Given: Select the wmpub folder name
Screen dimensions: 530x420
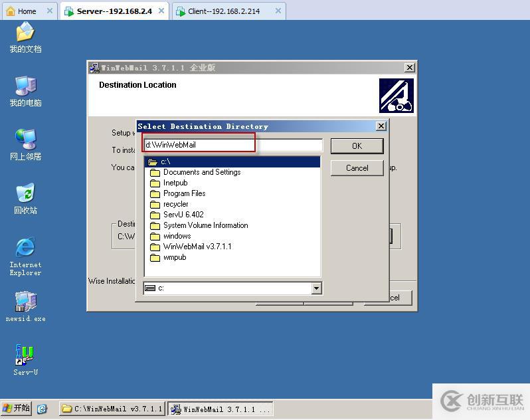Looking at the screenshot, I should point(175,257).
